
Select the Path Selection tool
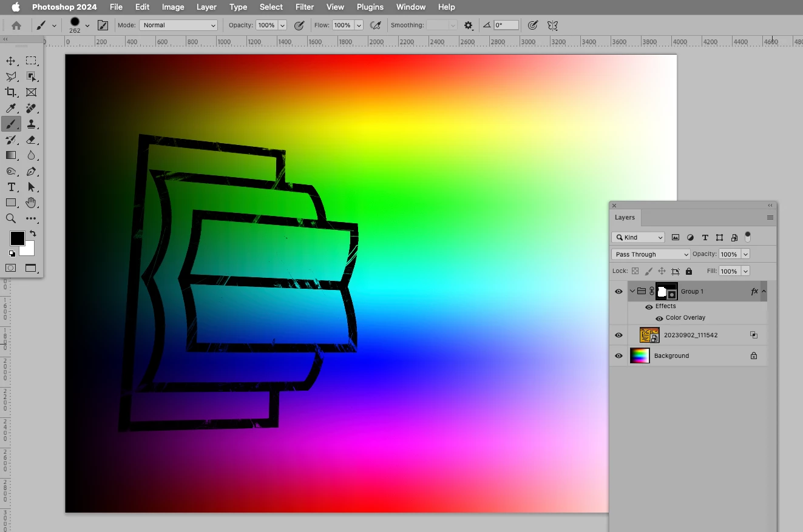31,187
